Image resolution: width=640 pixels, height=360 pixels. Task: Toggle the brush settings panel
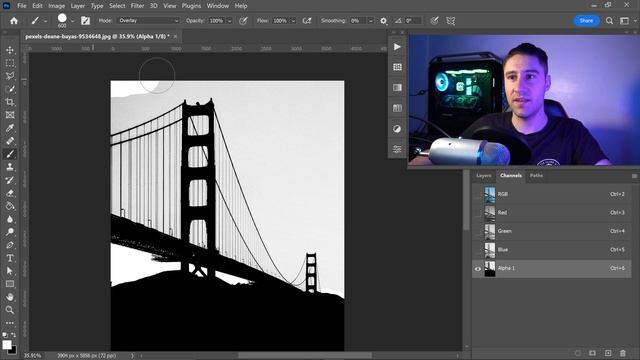pyautogui.click(x=85, y=21)
